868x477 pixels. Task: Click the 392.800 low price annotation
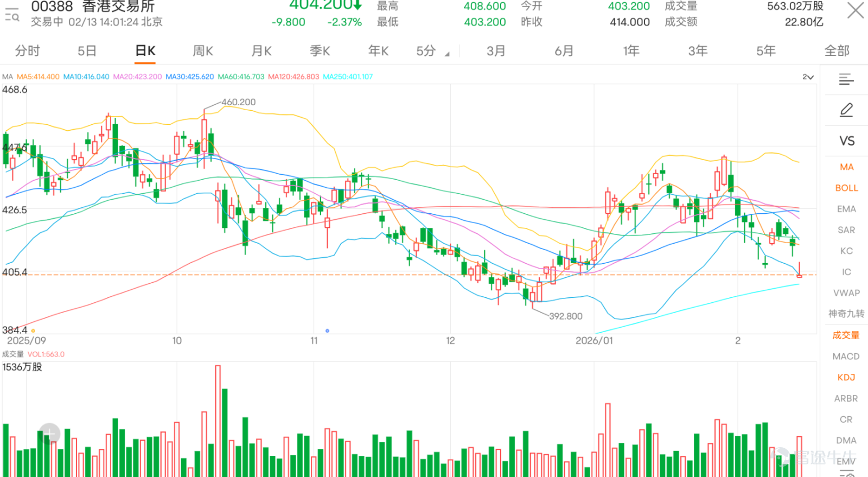click(565, 316)
